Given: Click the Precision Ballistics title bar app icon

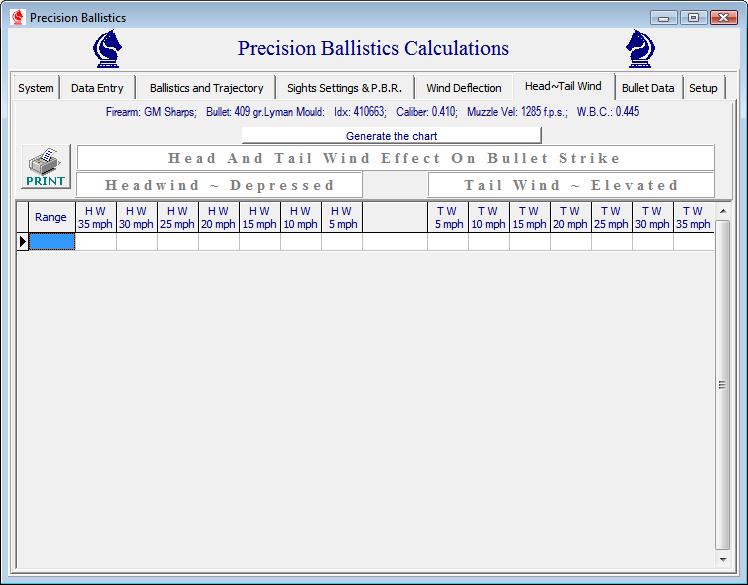Looking at the screenshot, I should click(17, 17).
